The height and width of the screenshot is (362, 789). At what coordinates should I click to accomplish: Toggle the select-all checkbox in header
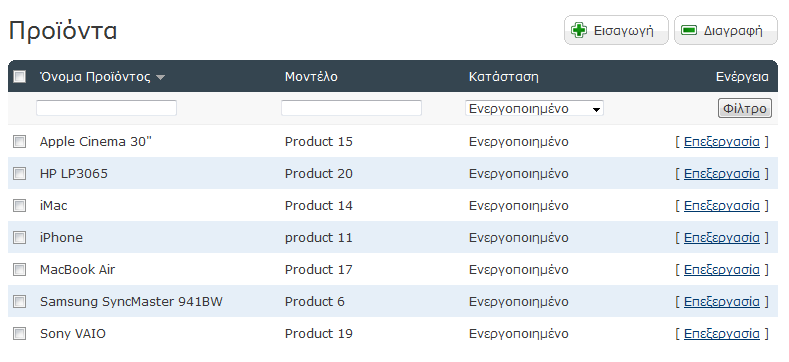click(20, 77)
